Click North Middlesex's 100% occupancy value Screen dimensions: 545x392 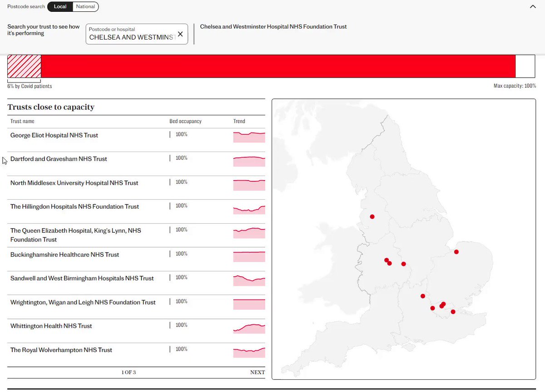click(x=181, y=182)
